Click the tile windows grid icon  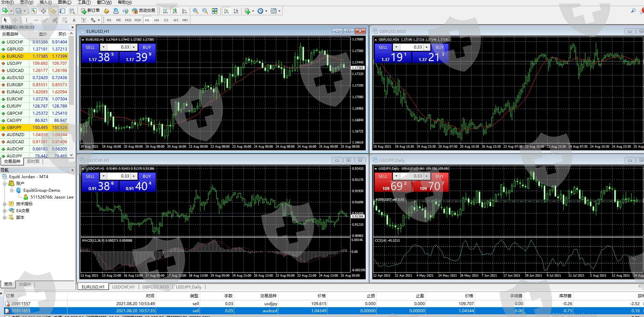(215, 11)
